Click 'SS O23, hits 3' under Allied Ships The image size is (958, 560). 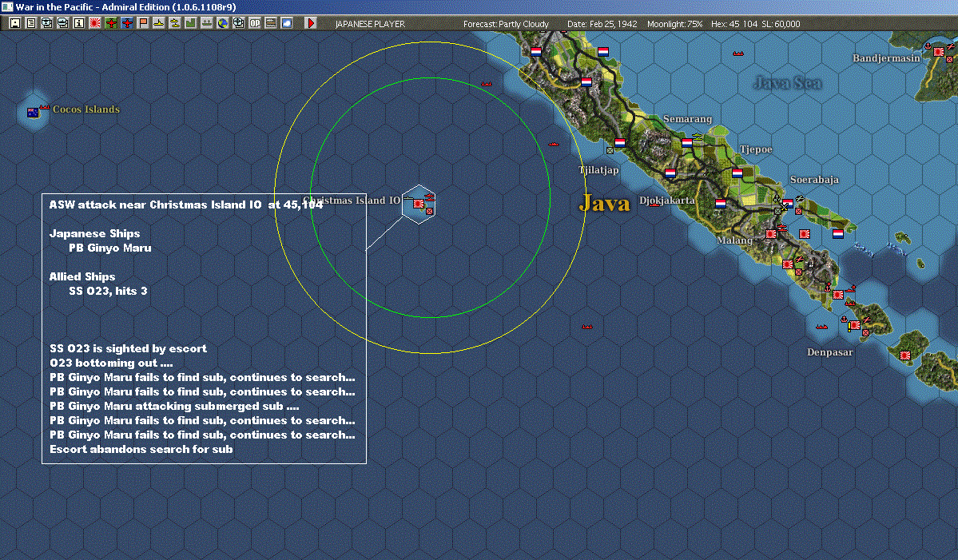pos(108,291)
